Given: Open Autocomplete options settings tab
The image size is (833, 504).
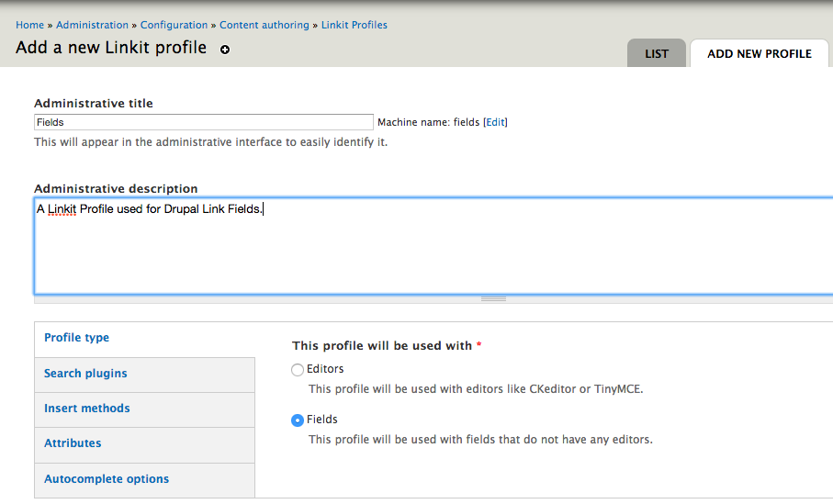Looking at the screenshot, I should [107, 479].
